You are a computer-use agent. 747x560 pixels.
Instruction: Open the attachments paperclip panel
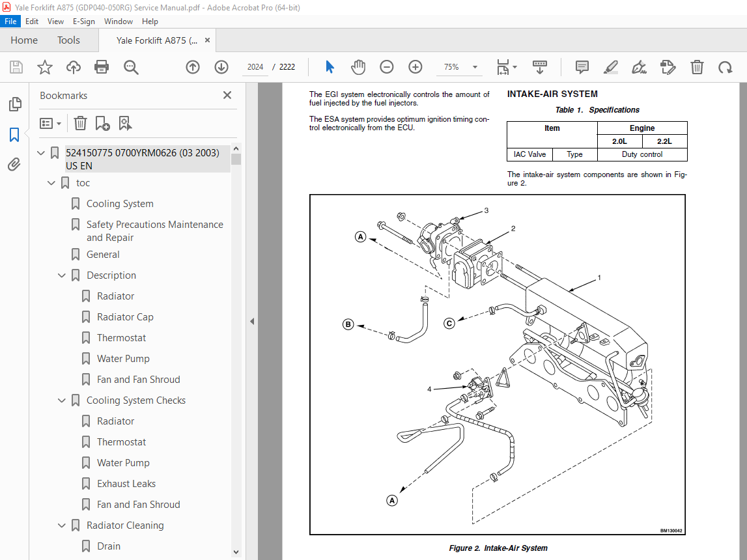14,165
